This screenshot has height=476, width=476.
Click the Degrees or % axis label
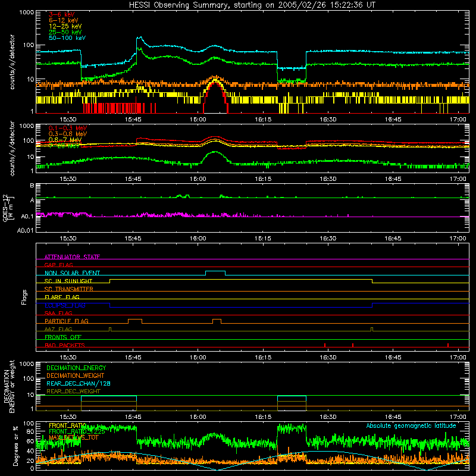(x=15, y=446)
